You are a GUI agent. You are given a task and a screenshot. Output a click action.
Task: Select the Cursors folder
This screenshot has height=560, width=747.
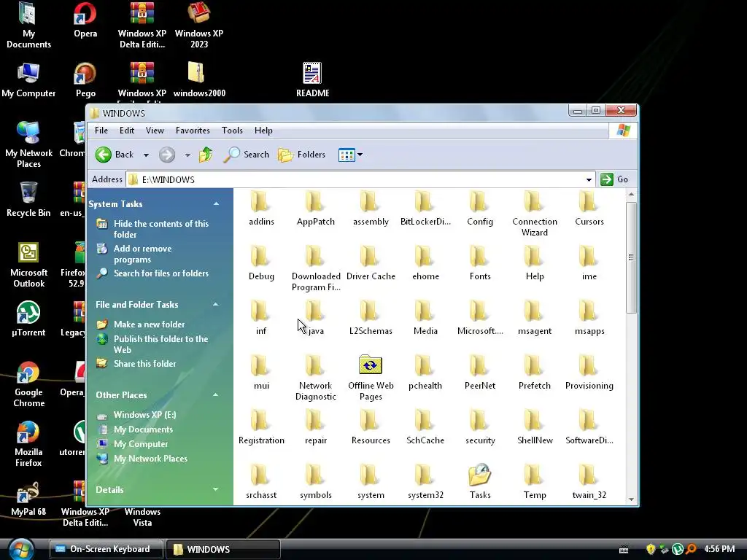[x=589, y=208]
